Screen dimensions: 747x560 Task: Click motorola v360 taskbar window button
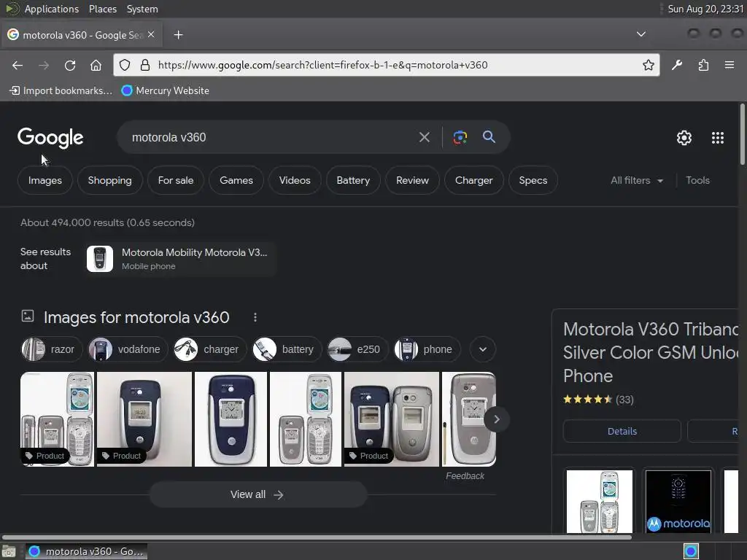pos(86,551)
